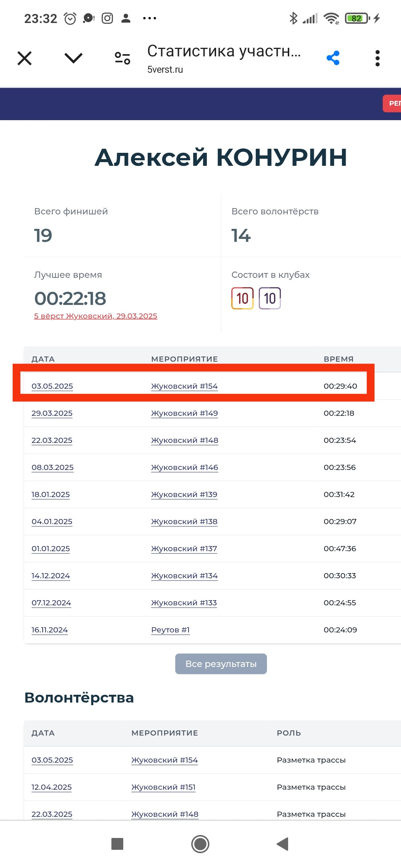Open volunteer event link Жуковский #151
This screenshot has width=401, height=868.
pyautogui.click(x=163, y=787)
